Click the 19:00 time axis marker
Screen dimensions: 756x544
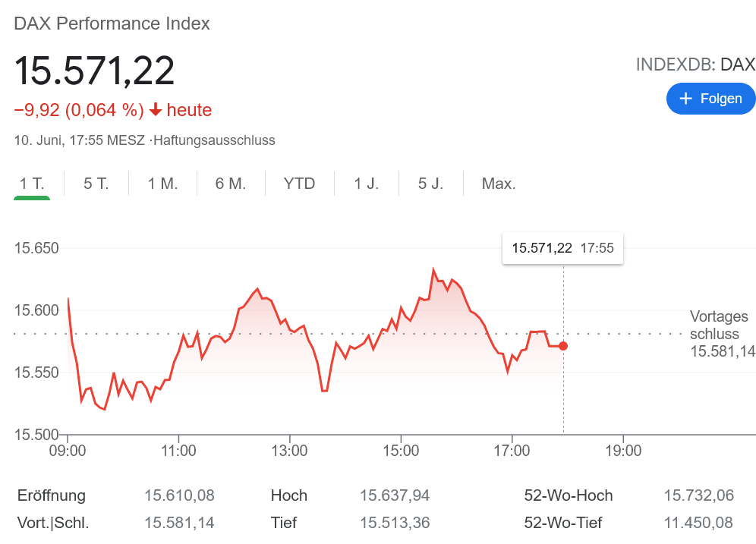click(622, 451)
